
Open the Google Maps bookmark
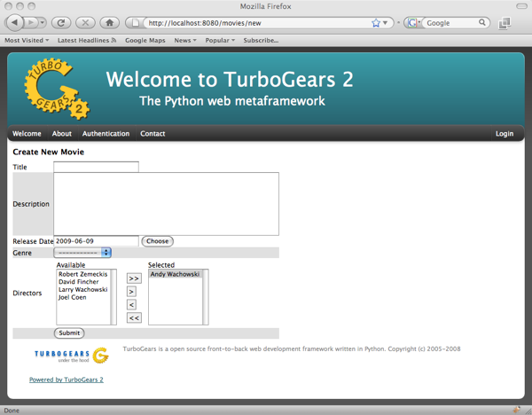pos(145,40)
